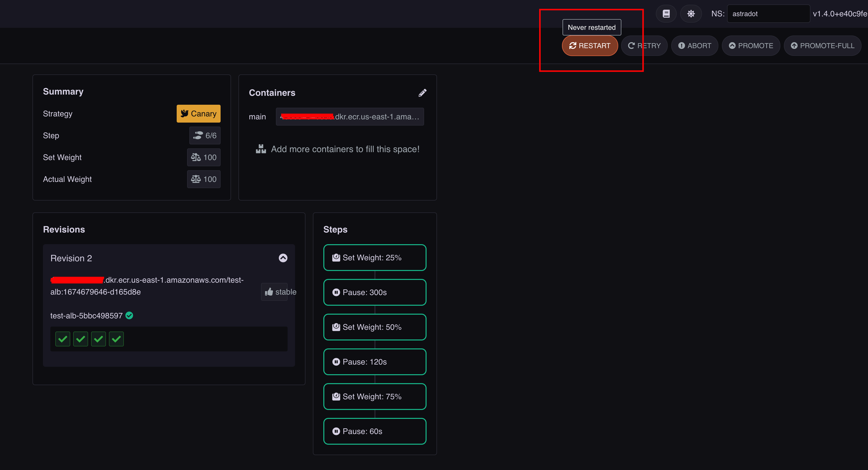Click the pause icon on the Pause: 300s step

[x=336, y=292]
